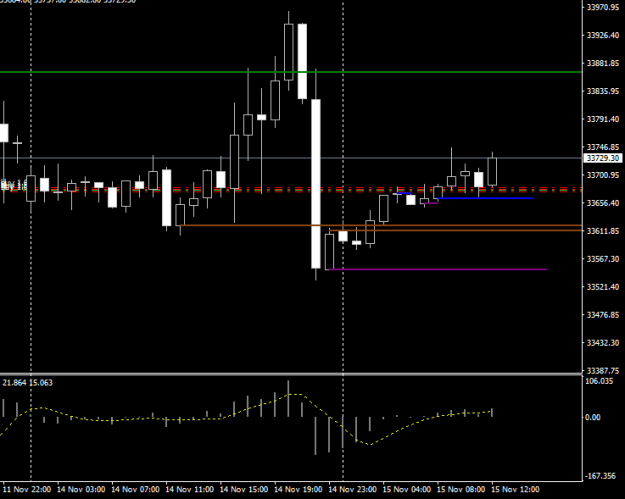625x499 pixels.
Task: Click the 15 Nov 04:00 time label
Action: click(x=407, y=489)
